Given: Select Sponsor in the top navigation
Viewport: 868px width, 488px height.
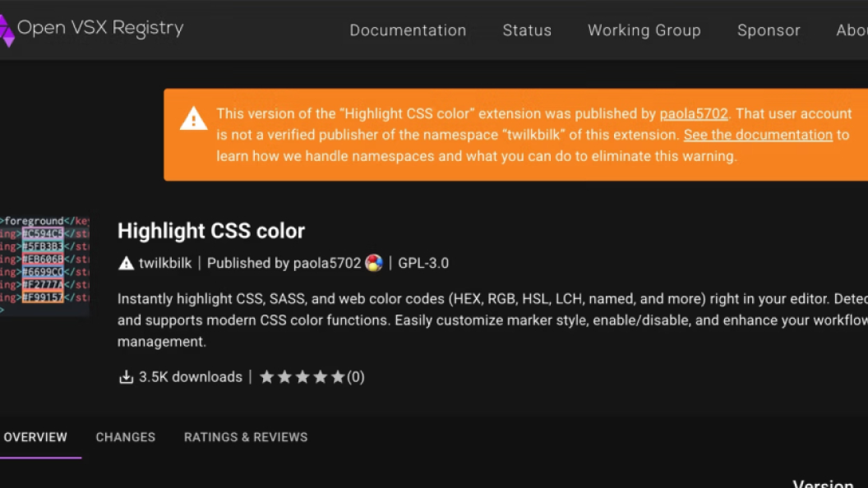Looking at the screenshot, I should [x=769, y=30].
